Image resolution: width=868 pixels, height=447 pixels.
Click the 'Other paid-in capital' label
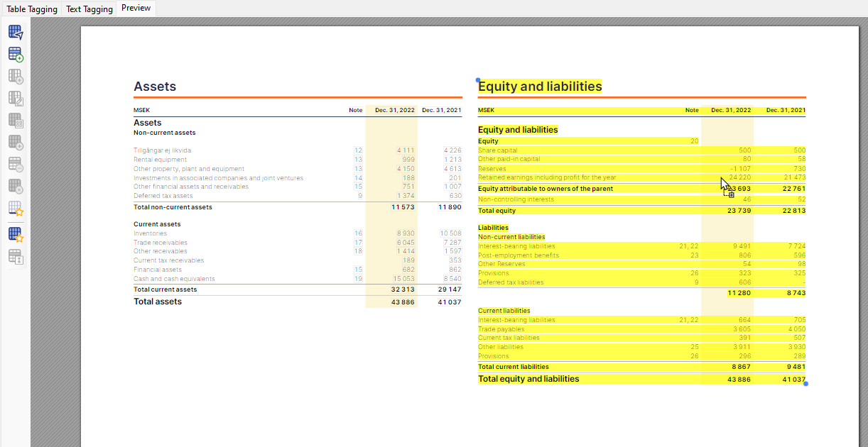[509, 159]
